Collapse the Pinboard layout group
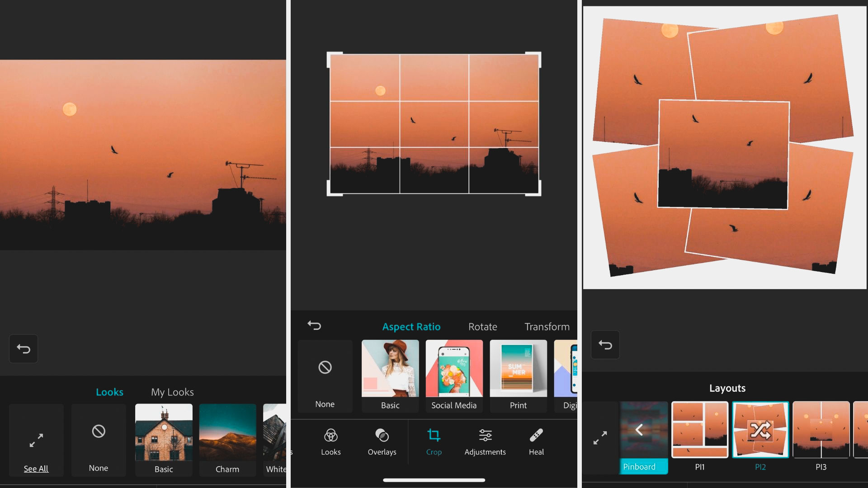The height and width of the screenshot is (488, 868). point(639,430)
